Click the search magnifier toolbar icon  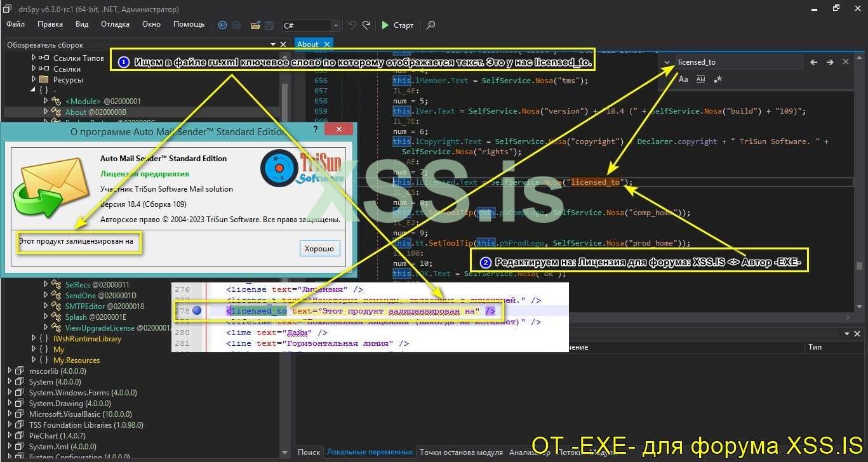pos(431,25)
